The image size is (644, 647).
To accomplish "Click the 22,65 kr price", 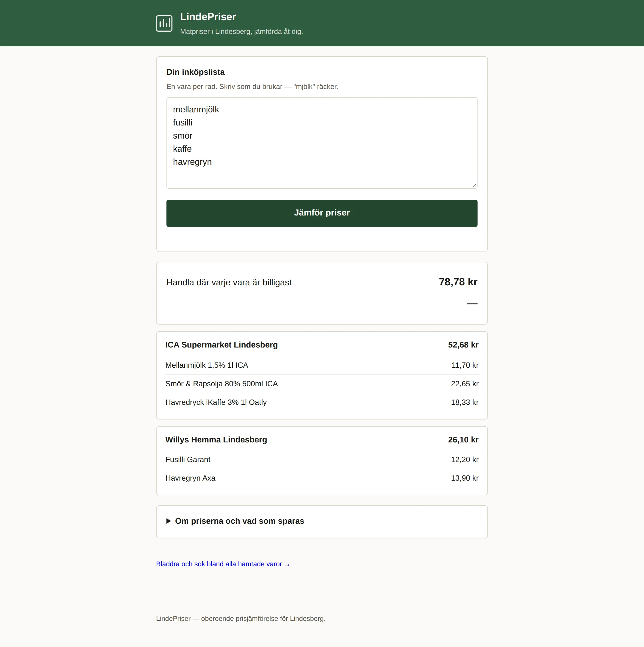I will click(x=464, y=384).
